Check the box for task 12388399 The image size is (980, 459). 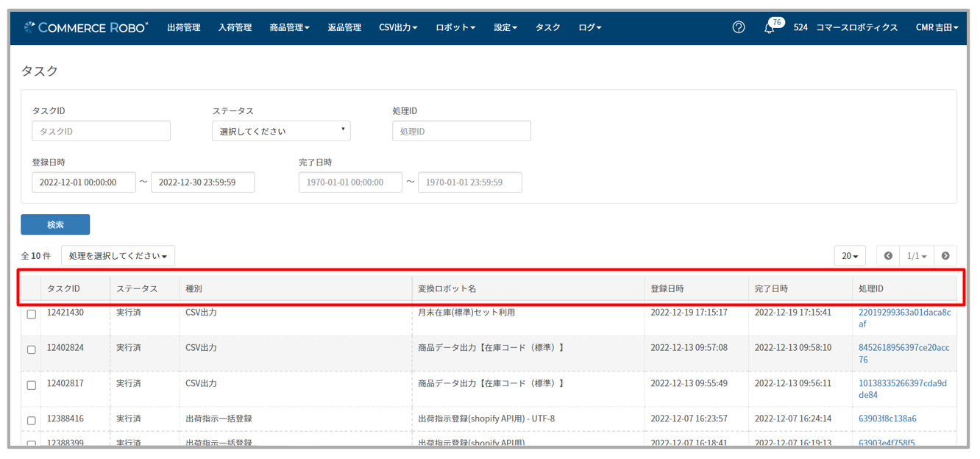point(32,444)
